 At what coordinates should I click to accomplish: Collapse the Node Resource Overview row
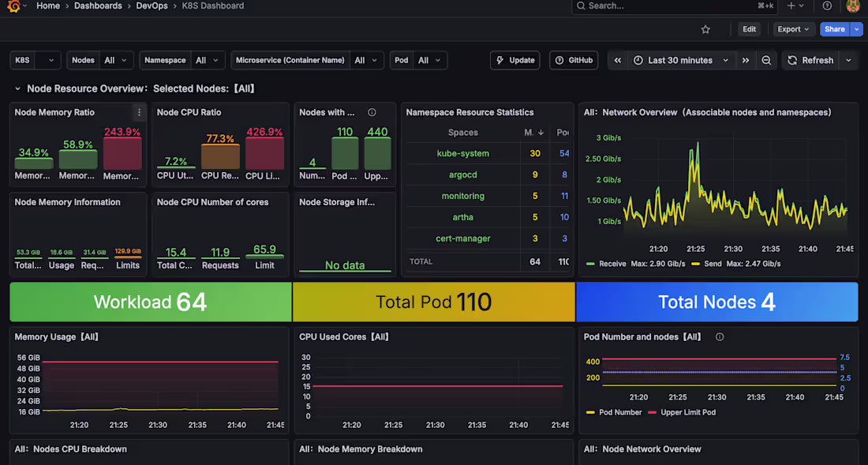click(x=17, y=88)
